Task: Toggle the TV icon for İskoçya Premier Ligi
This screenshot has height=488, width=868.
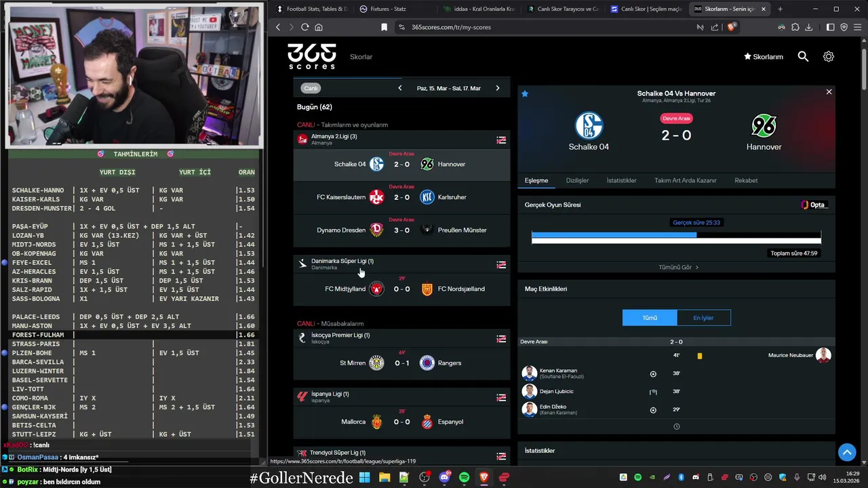Action: (x=501, y=339)
